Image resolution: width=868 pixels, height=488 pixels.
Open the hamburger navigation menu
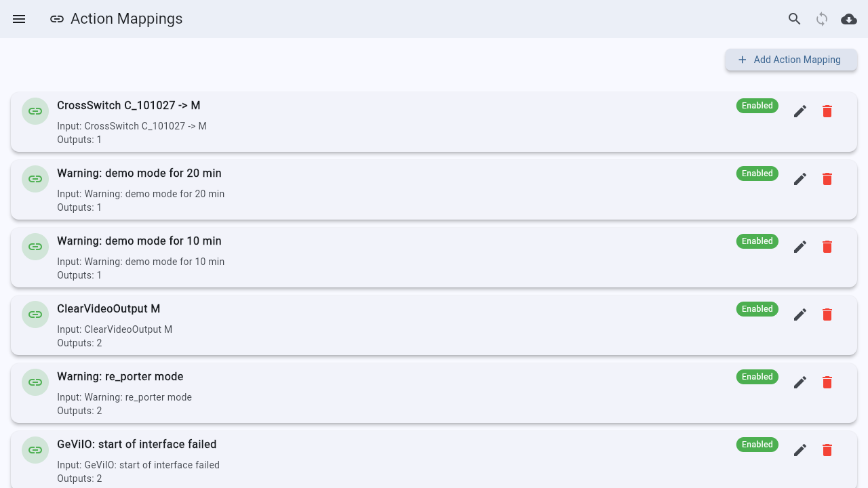pyautogui.click(x=19, y=19)
